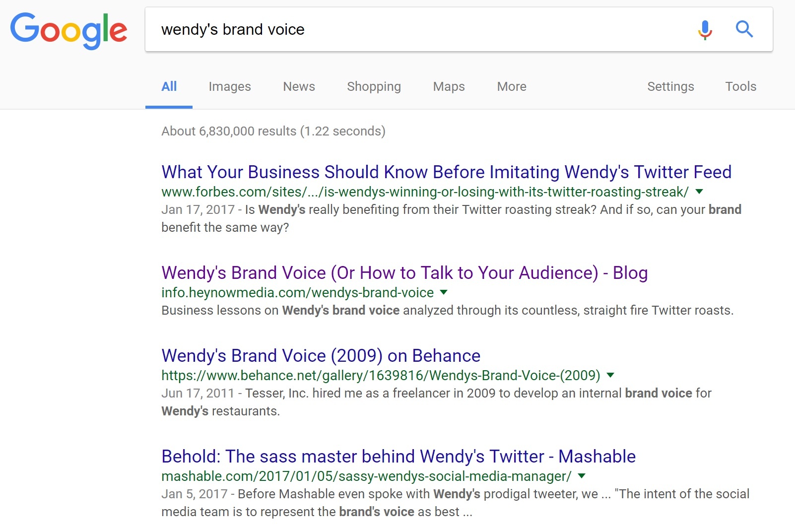Switch to the Images tab
This screenshot has height=532, width=795.
pos(230,86)
